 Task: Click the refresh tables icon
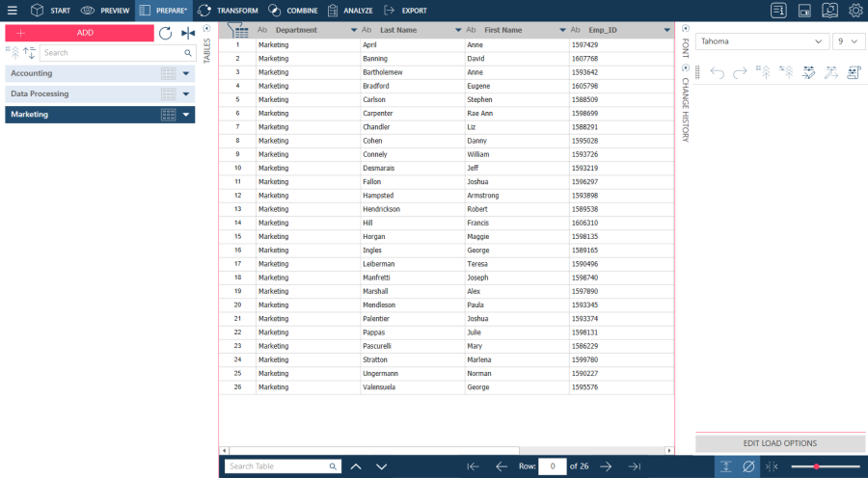coord(165,33)
